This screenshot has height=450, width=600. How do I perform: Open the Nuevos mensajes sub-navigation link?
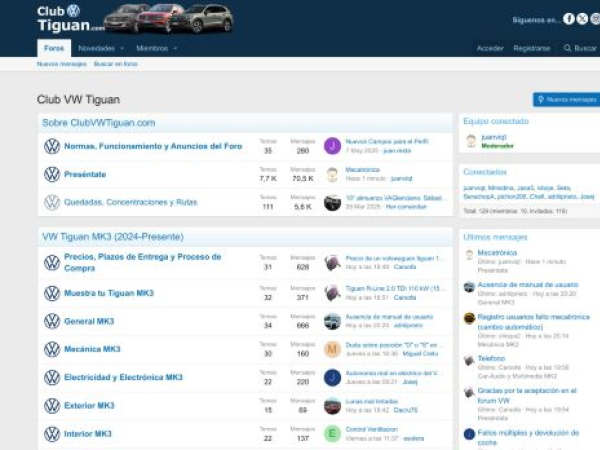[60, 64]
